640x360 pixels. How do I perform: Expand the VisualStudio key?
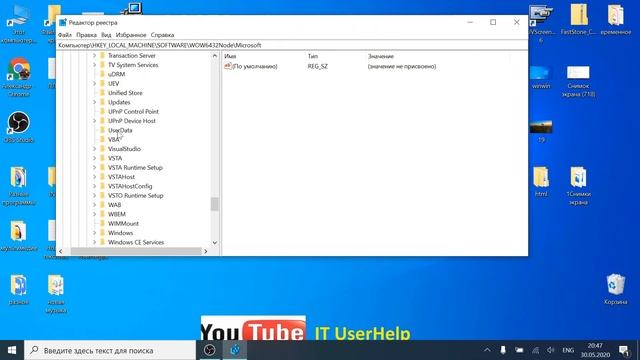click(x=94, y=149)
